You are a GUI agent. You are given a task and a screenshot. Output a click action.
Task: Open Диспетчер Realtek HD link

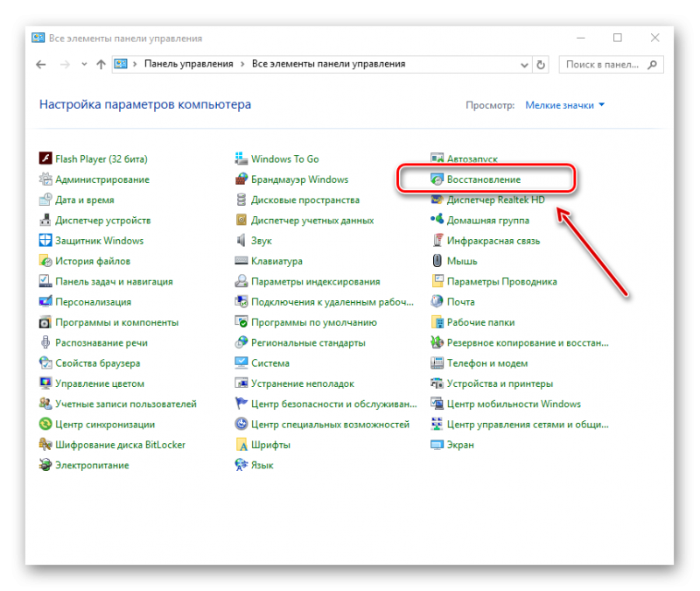tap(495, 200)
